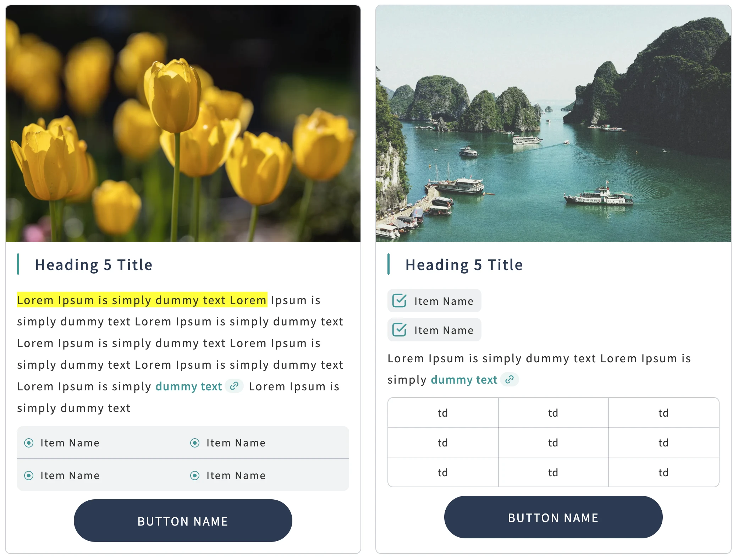Click the yellow highlighted Lorem Ipsum text
The image size is (738, 560).
click(142, 300)
